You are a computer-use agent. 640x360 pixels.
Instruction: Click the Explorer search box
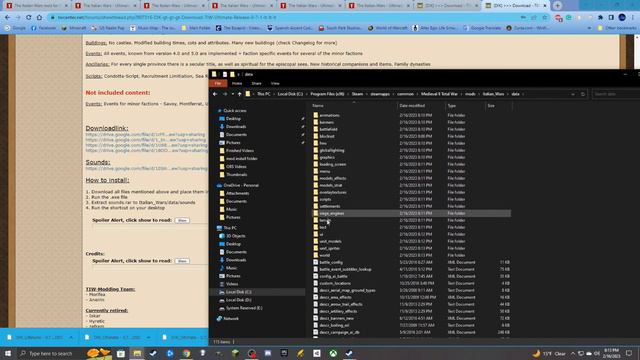click(x=616, y=94)
